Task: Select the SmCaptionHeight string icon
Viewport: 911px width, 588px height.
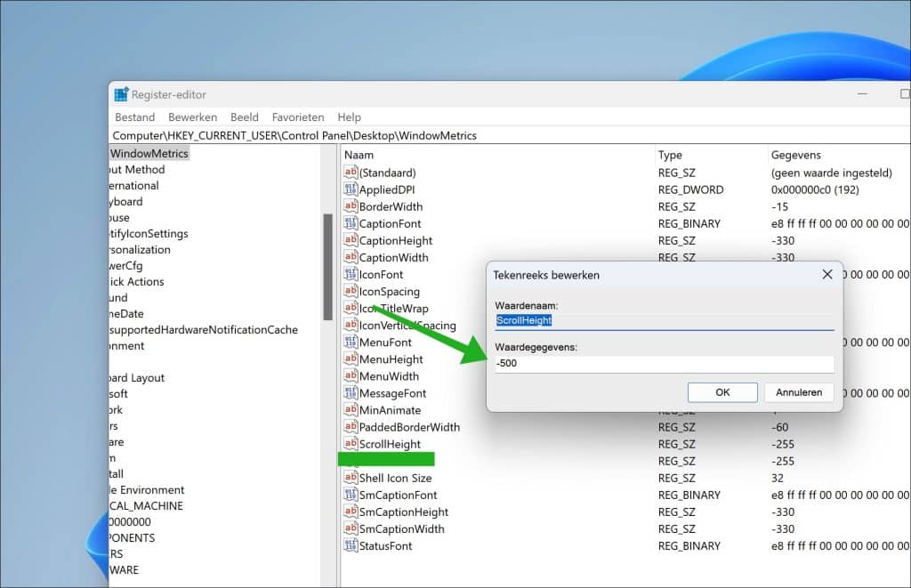Action: click(x=351, y=511)
